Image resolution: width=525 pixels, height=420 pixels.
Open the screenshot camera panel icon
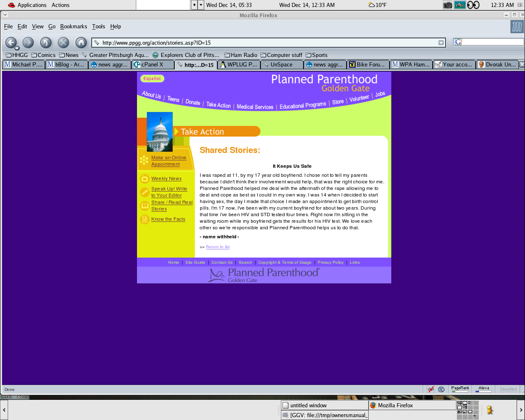pyautogui.click(x=447, y=5)
